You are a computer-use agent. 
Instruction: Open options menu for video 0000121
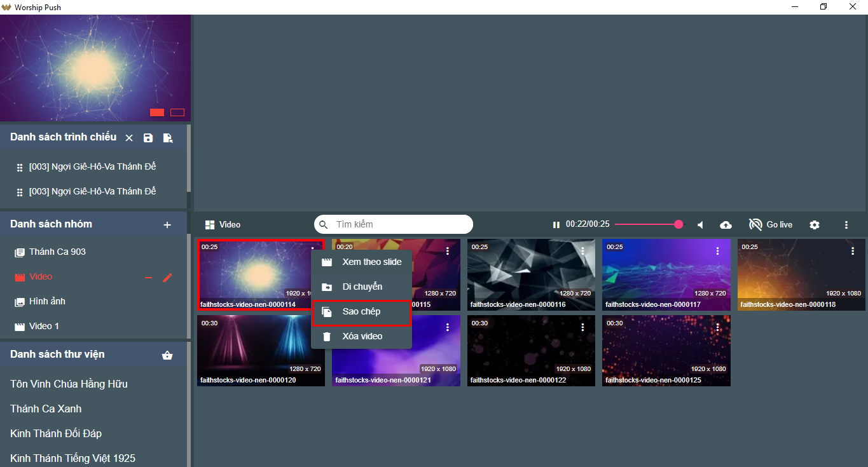pyautogui.click(x=448, y=327)
